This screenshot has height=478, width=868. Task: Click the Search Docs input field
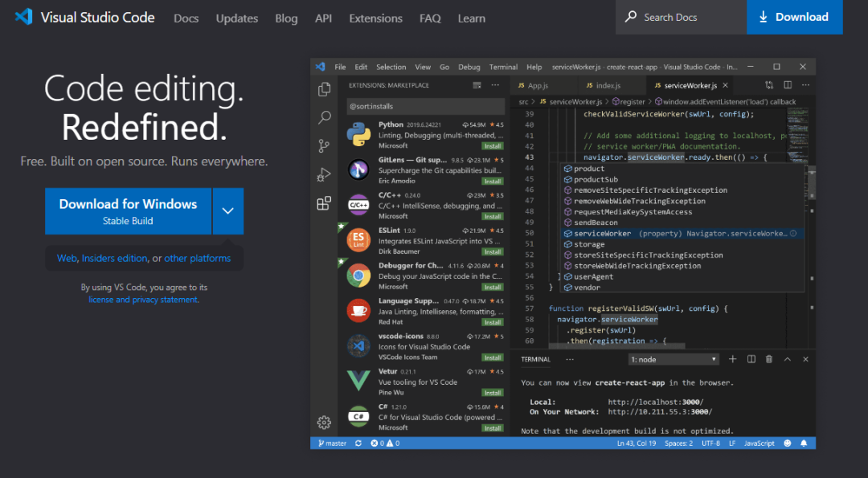[x=681, y=17]
